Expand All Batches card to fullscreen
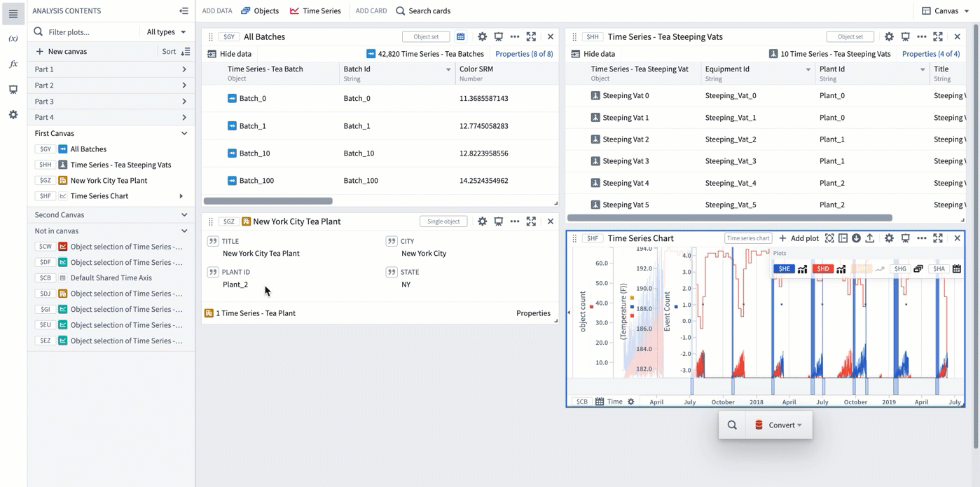This screenshot has width=980, height=487. pyautogui.click(x=531, y=36)
